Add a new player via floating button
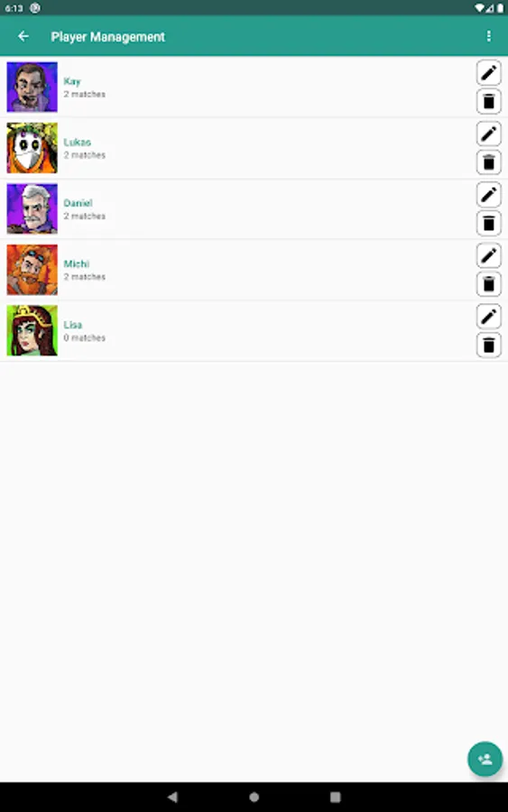Viewport: 508px width, 812px height. point(485,759)
